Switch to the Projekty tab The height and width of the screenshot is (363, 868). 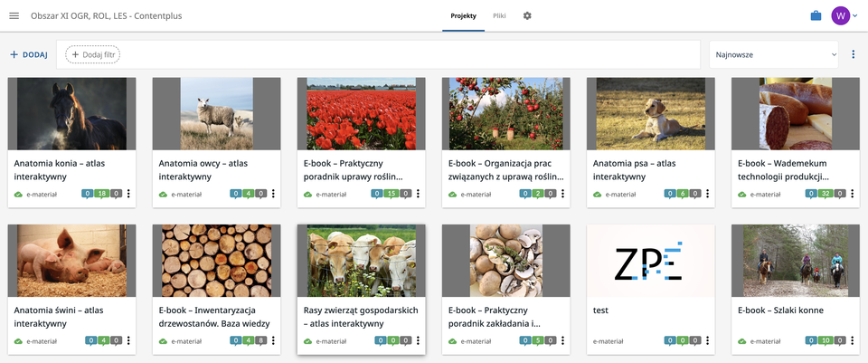click(x=463, y=16)
